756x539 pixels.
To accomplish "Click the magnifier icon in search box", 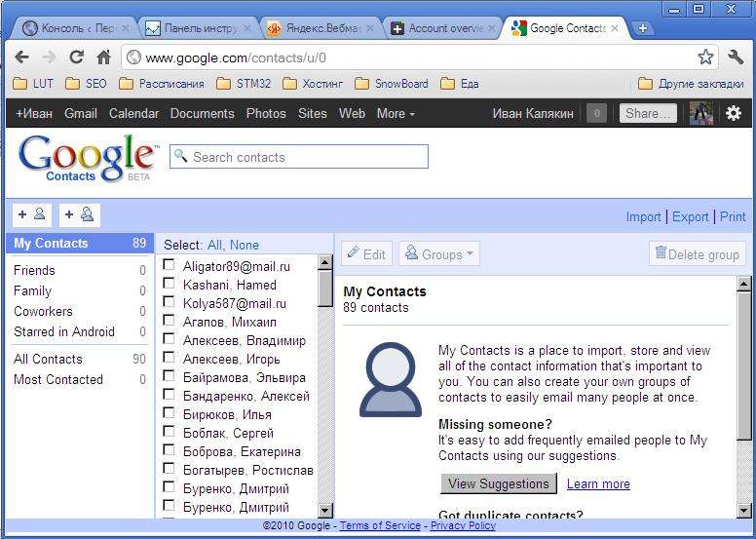I will tap(180, 155).
